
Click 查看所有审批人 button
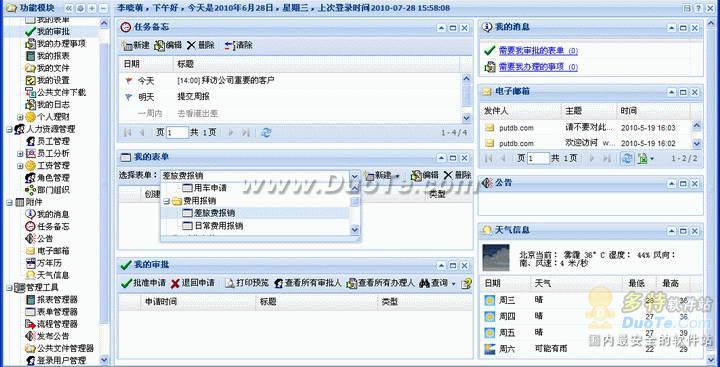(x=308, y=283)
